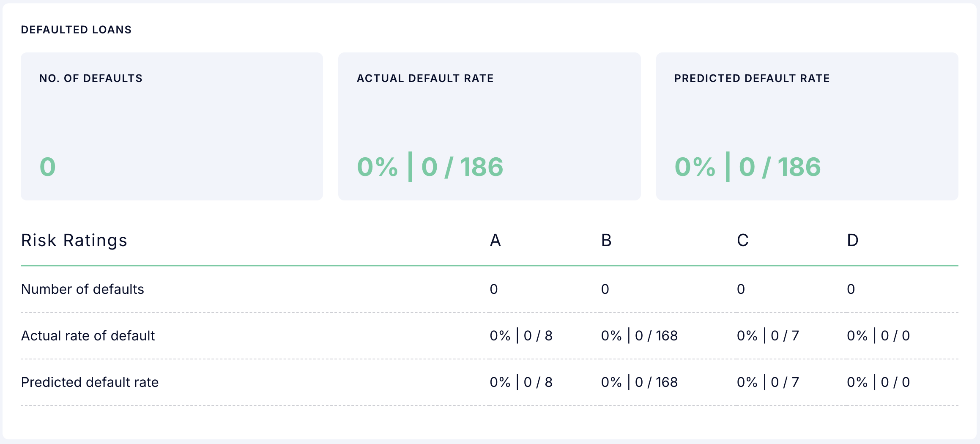Click rating B number of defaults cell
Viewport: 980px width, 444px height.
(x=605, y=289)
